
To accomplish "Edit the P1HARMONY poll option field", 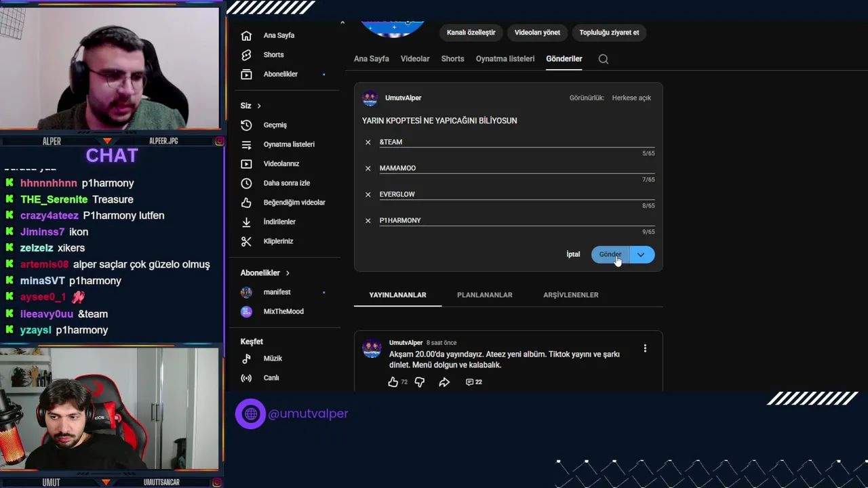I will 517,220.
